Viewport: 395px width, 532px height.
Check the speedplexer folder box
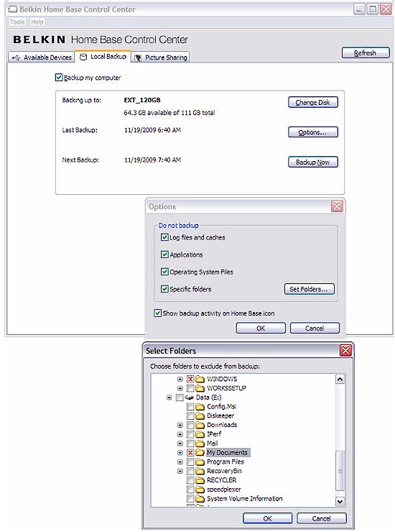click(x=190, y=490)
